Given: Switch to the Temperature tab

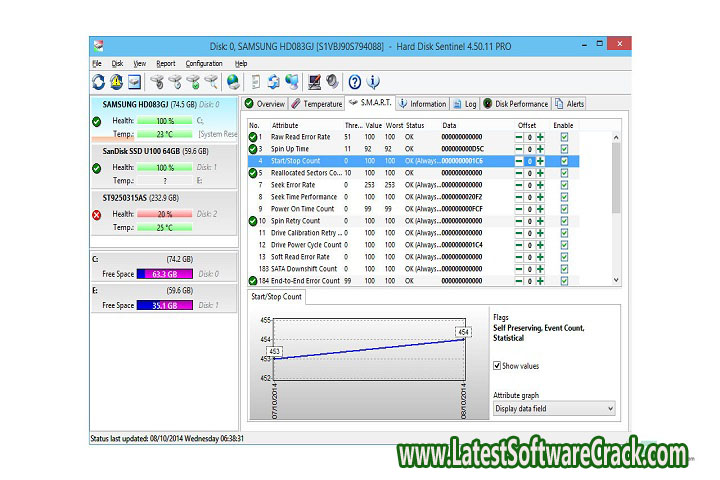Looking at the screenshot, I should pyautogui.click(x=317, y=103).
